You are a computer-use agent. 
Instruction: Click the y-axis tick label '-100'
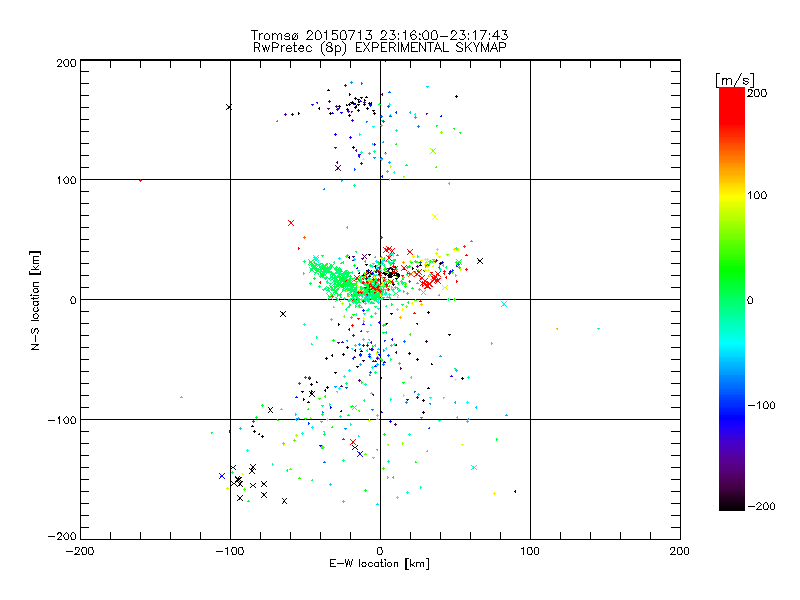click(62, 420)
